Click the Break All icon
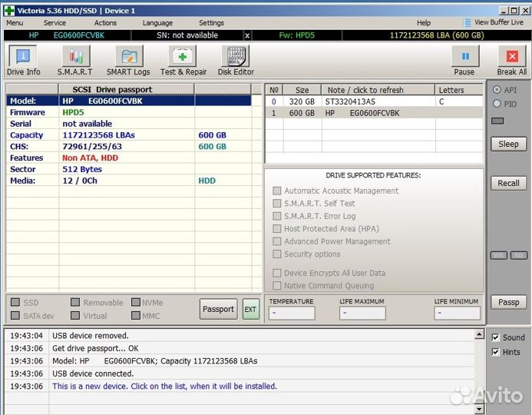This screenshot has height=415, width=532. click(511, 56)
